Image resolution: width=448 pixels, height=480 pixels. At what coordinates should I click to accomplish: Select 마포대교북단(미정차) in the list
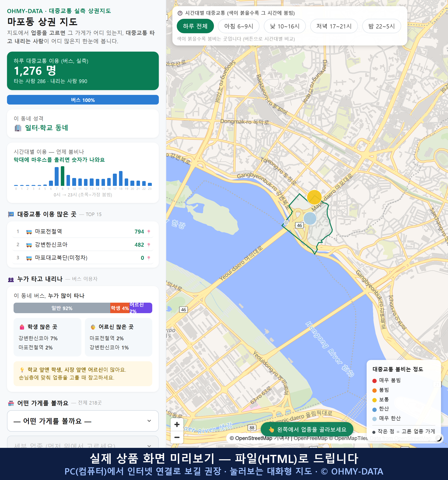pos(83,258)
